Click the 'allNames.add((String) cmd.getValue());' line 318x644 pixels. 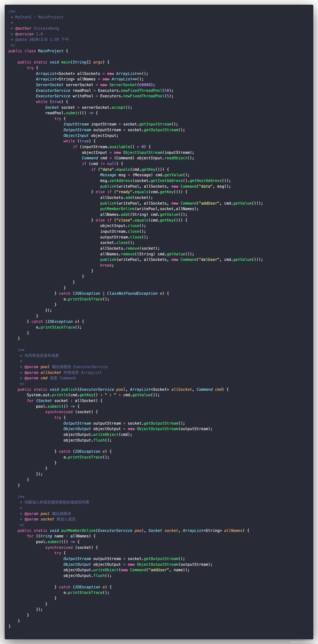coord(144,215)
